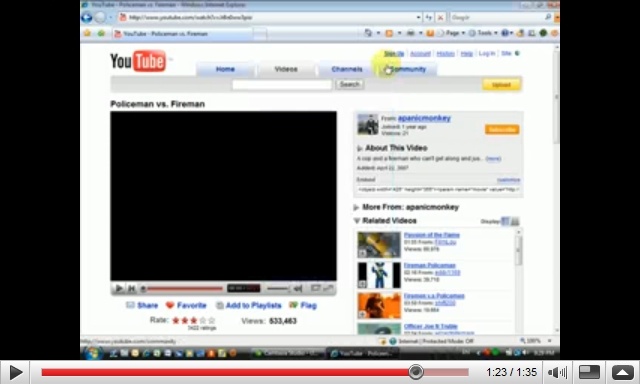Click the YouTube search input field
Screen dimensions: 640x384
(x=282, y=84)
